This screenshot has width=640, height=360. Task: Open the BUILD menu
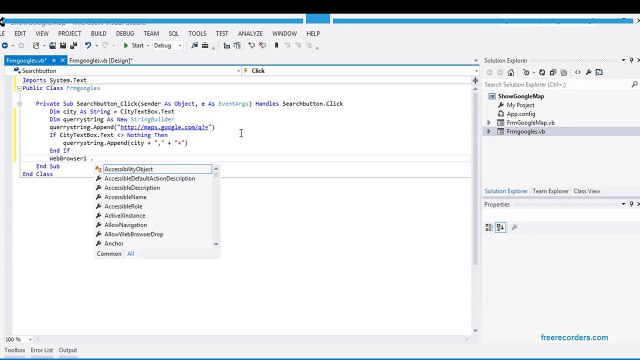coord(98,33)
